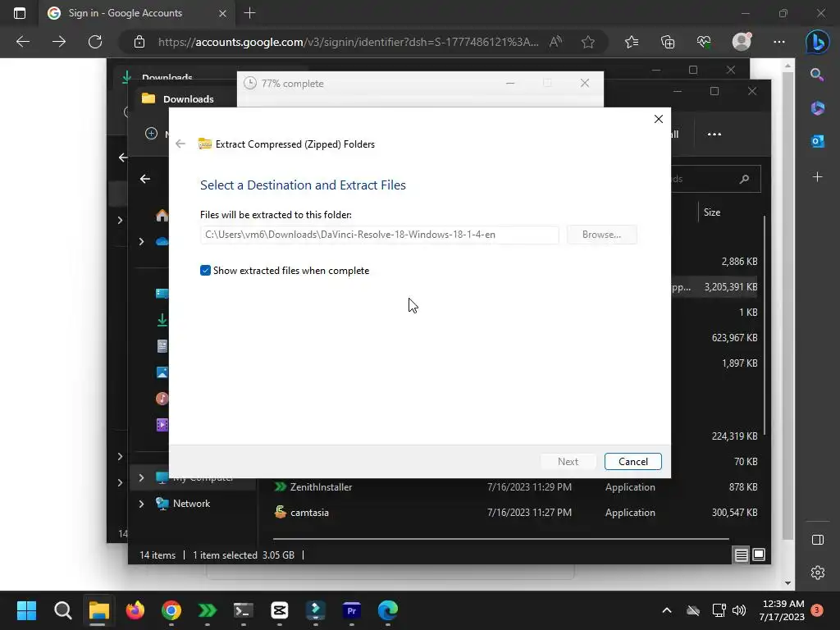Open the Documents quick access icon
This screenshot has width=840, height=630.
coord(162,346)
